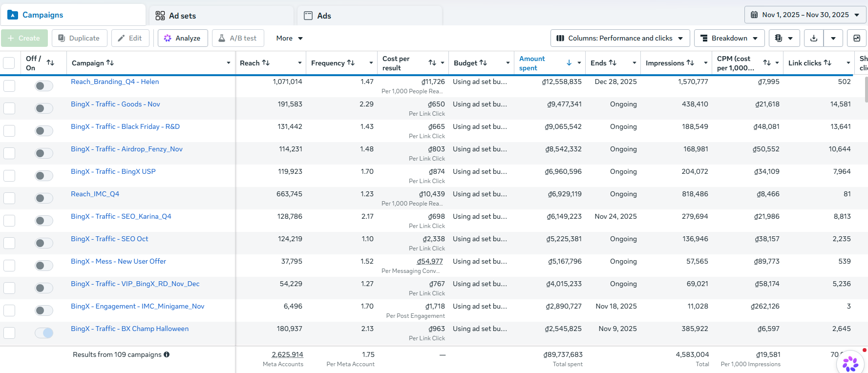Switch to the Ads tab

pyautogui.click(x=324, y=16)
